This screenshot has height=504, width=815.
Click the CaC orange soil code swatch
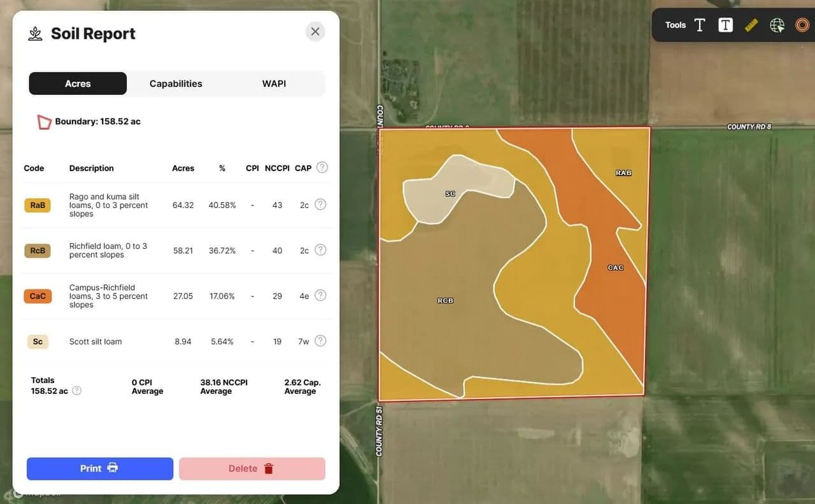pyautogui.click(x=38, y=296)
